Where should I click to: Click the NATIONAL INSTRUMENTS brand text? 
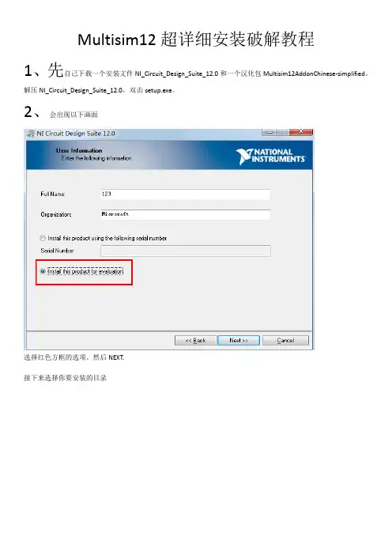(279, 156)
